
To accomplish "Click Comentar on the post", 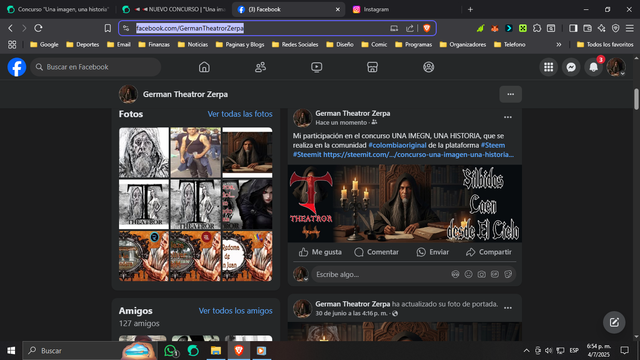I will coord(376,252).
